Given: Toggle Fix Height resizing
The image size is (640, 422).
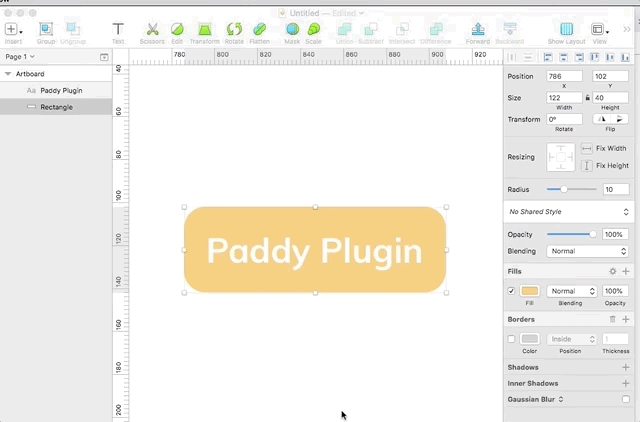Looking at the screenshot, I should tap(587, 165).
